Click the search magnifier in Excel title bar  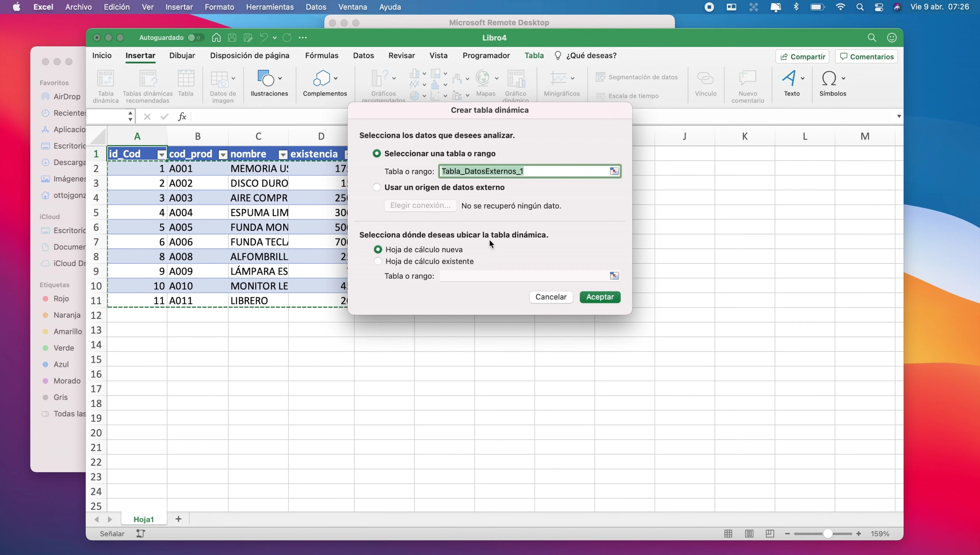point(872,37)
